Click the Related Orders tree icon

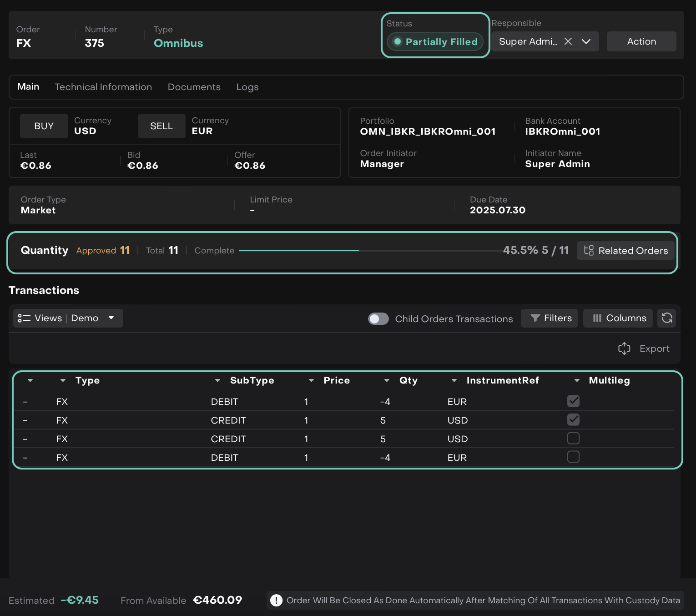pos(589,251)
